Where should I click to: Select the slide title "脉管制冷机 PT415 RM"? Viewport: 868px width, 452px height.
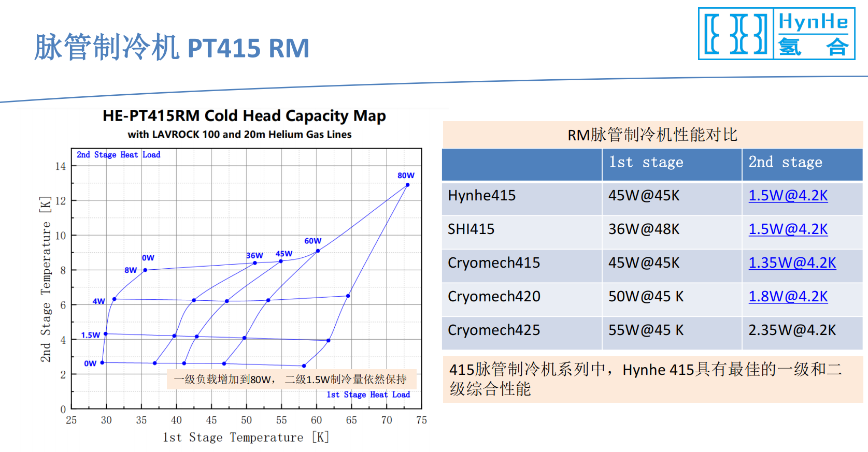172,48
